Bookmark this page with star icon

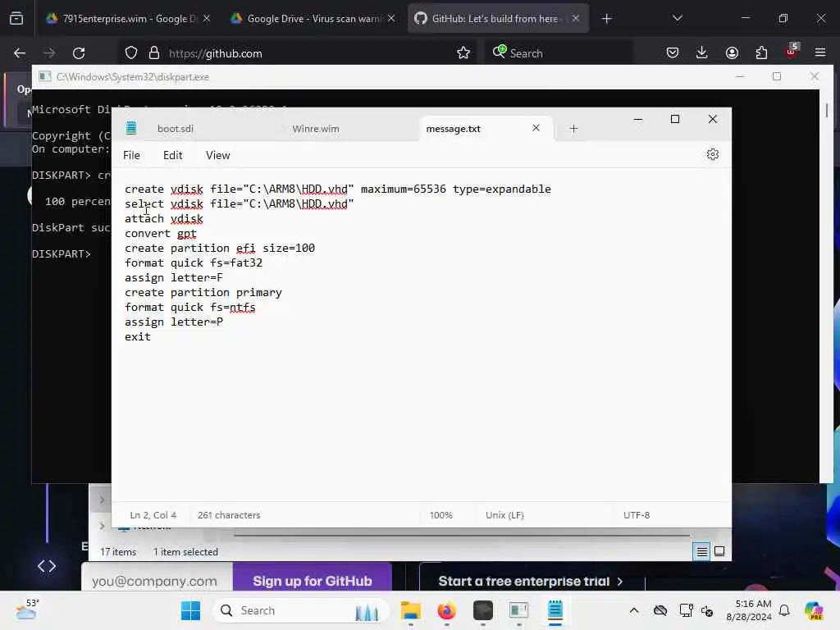tap(463, 53)
